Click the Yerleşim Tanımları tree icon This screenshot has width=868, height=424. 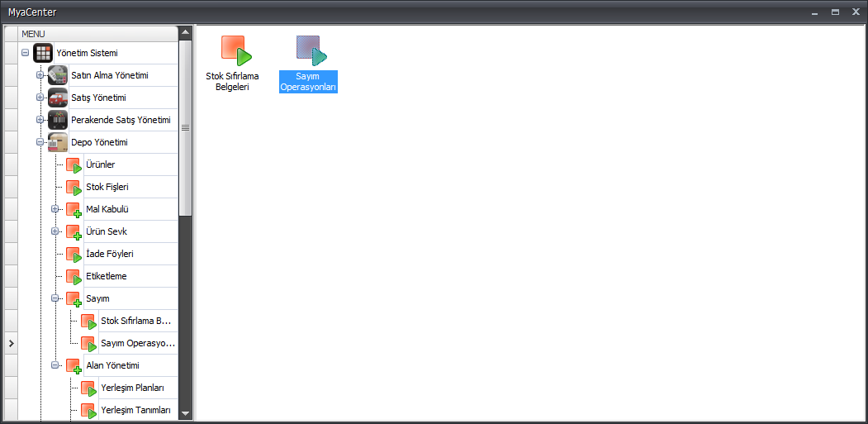(x=88, y=411)
